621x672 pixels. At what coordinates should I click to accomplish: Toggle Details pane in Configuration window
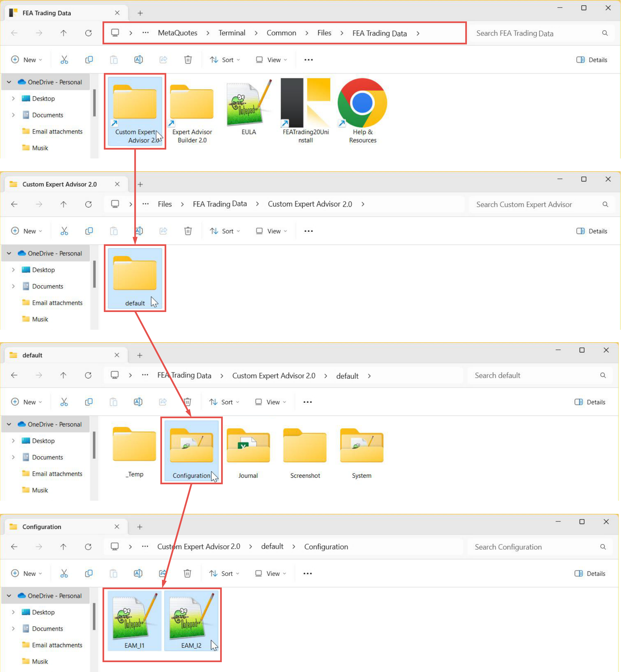[x=590, y=573]
